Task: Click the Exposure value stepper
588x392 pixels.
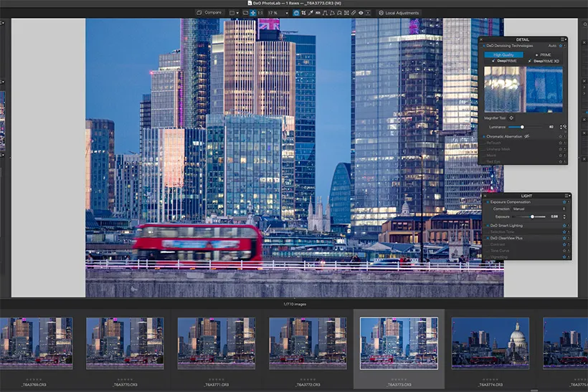Action: (564, 216)
